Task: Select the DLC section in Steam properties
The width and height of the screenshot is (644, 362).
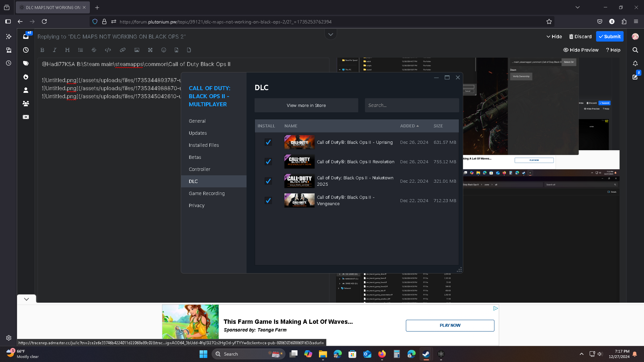Action: coord(214,181)
